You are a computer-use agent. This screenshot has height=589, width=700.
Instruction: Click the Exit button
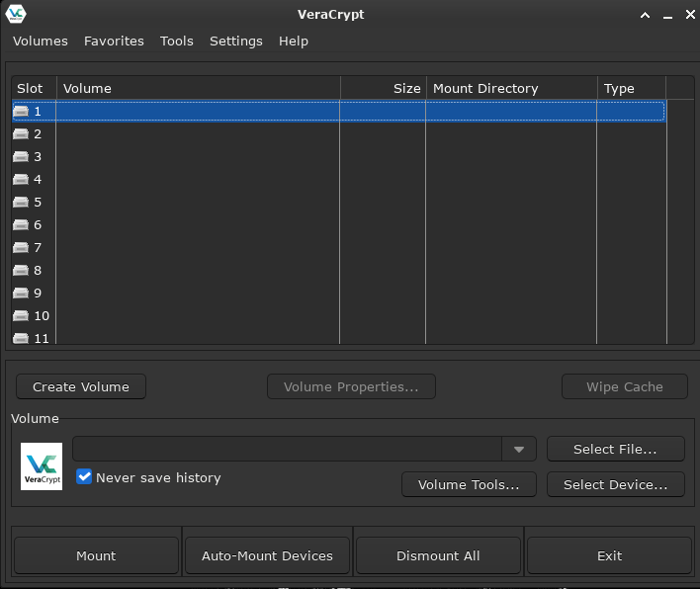(609, 555)
